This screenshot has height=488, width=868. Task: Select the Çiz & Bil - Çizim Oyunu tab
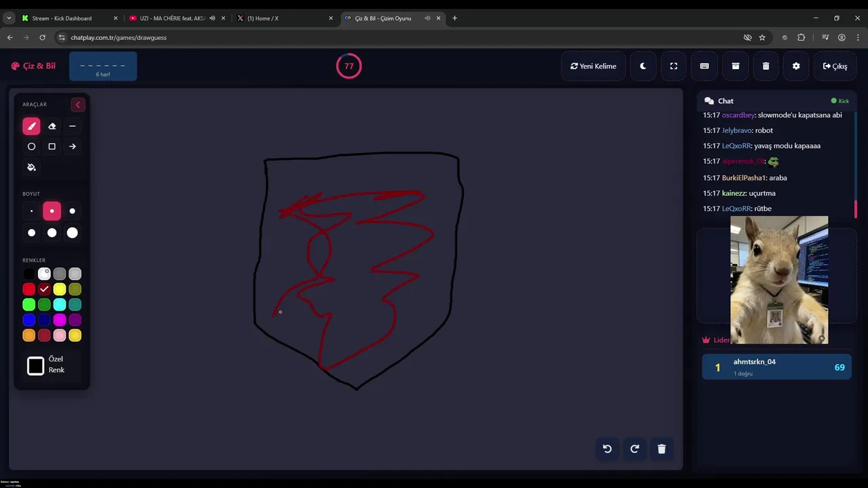coord(392,18)
